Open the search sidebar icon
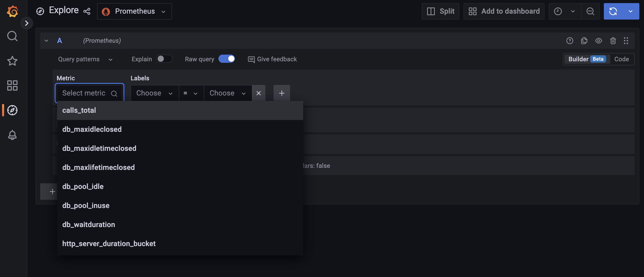Image resolution: width=644 pixels, height=277 pixels. click(12, 36)
